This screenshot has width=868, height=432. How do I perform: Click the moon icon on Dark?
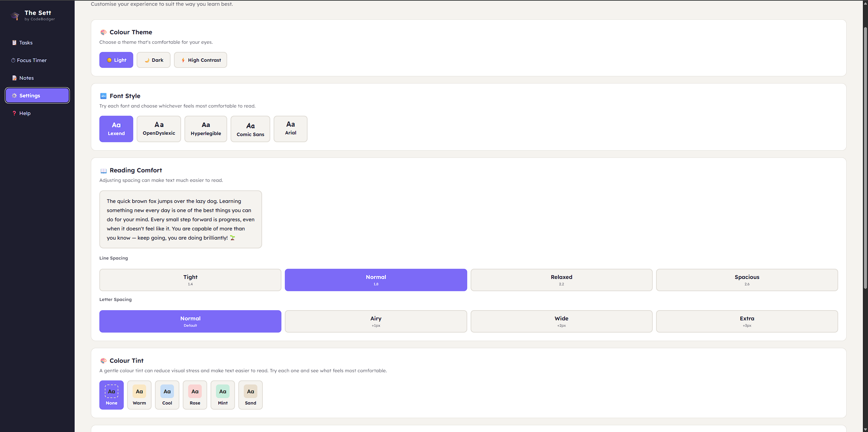[x=147, y=60]
